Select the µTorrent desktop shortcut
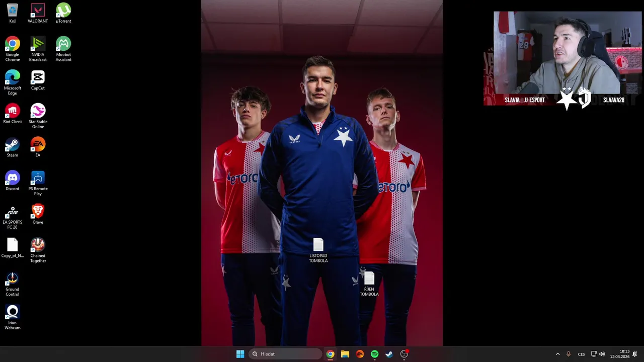The width and height of the screenshot is (644, 362). pyautogui.click(x=63, y=14)
